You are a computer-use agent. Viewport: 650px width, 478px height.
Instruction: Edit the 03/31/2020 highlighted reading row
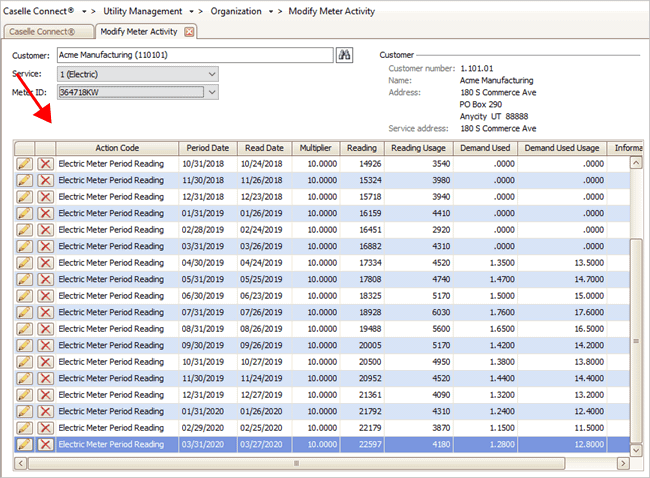tap(24, 445)
